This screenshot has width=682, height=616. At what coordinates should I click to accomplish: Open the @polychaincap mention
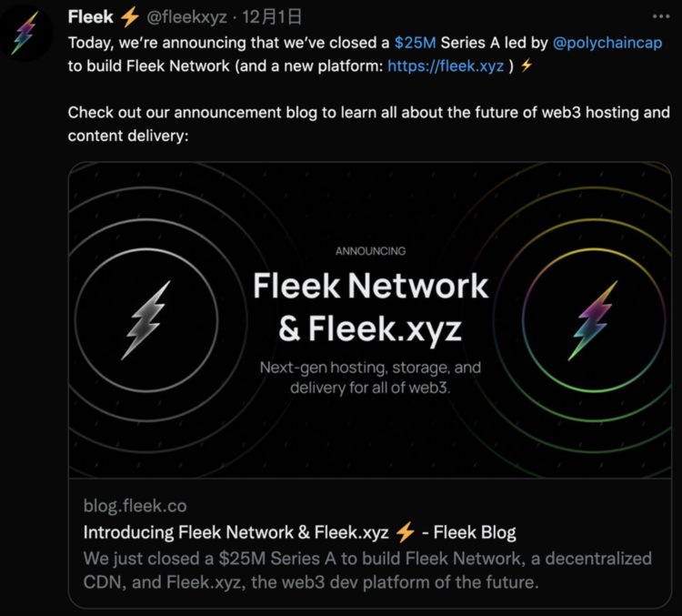click(607, 43)
